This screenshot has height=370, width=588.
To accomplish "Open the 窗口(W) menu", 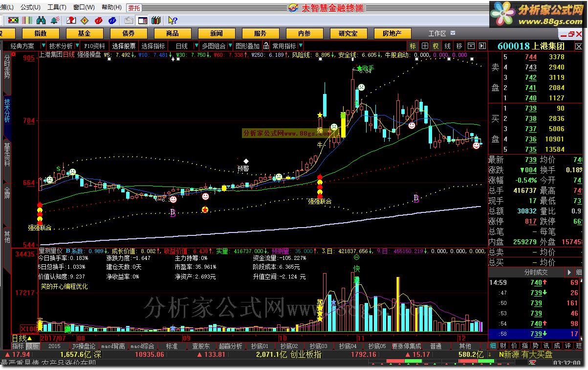I will [x=84, y=7].
